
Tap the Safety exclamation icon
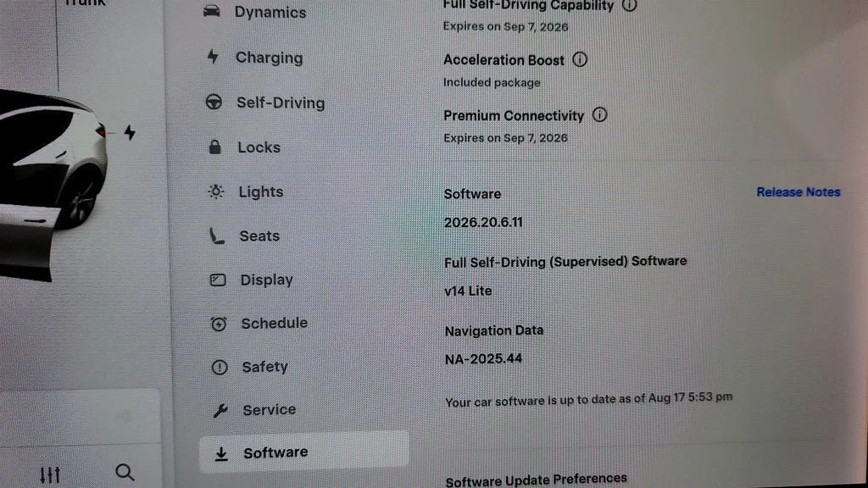[220, 367]
